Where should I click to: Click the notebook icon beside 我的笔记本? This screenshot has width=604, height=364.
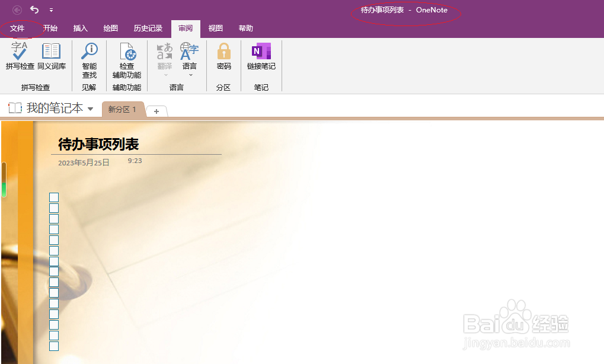click(15, 108)
